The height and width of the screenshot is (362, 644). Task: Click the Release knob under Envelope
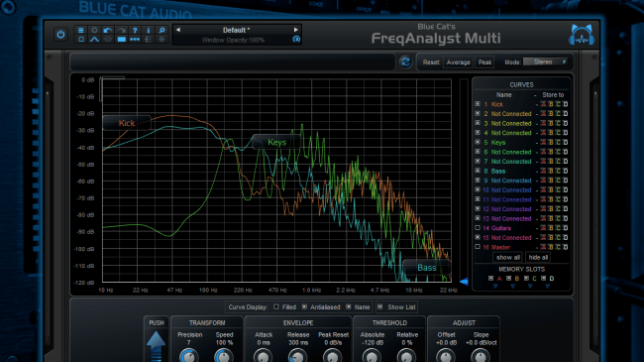tap(298, 356)
